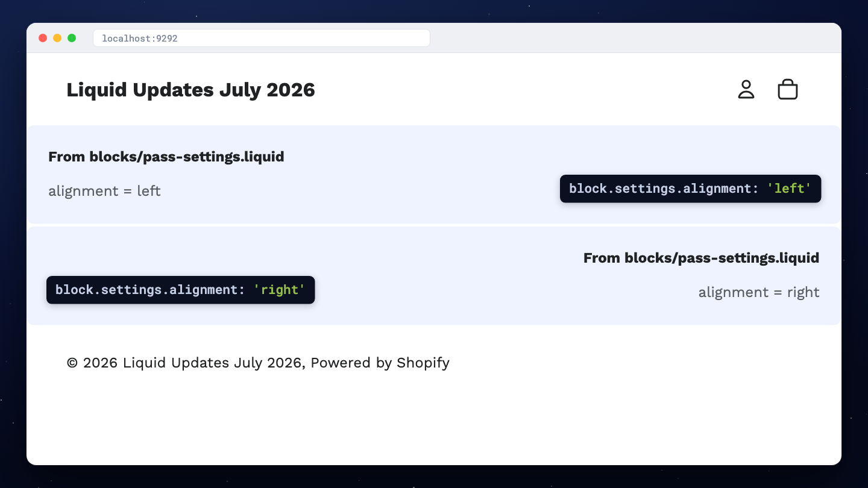This screenshot has height=488, width=868.
Task: Click the © 2026 copyright text
Action: point(93,363)
